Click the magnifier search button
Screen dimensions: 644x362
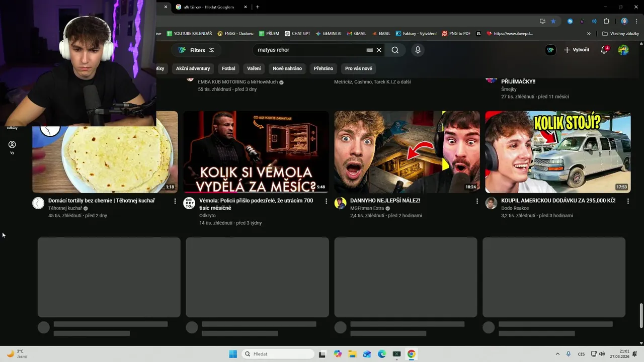point(395,50)
